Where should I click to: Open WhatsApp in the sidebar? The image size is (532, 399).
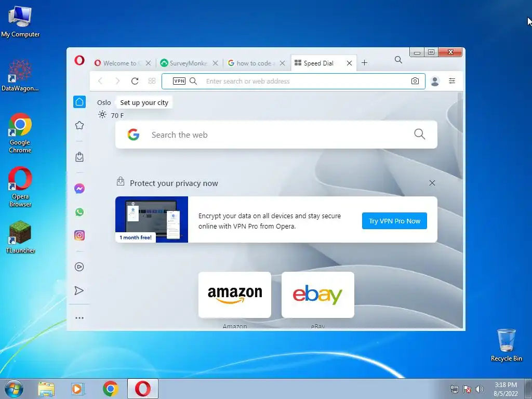point(79,212)
